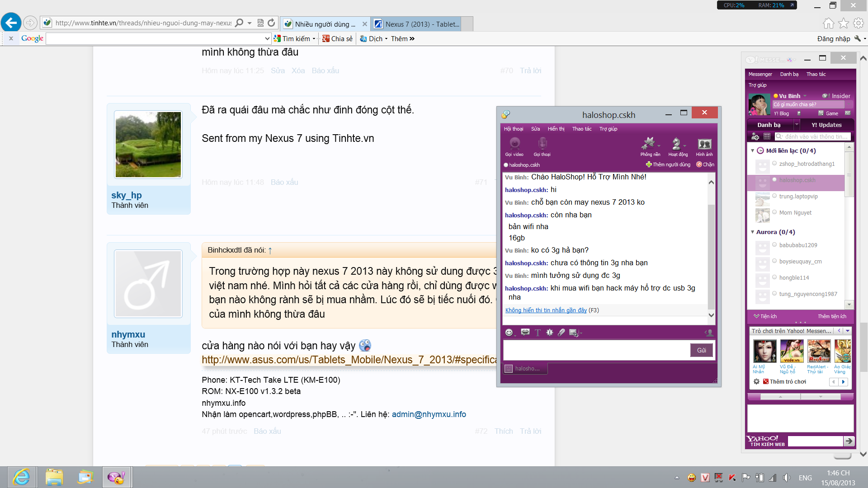Open the games widget dropdown arrow
This screenshot has width=868, height=488.
848,331
